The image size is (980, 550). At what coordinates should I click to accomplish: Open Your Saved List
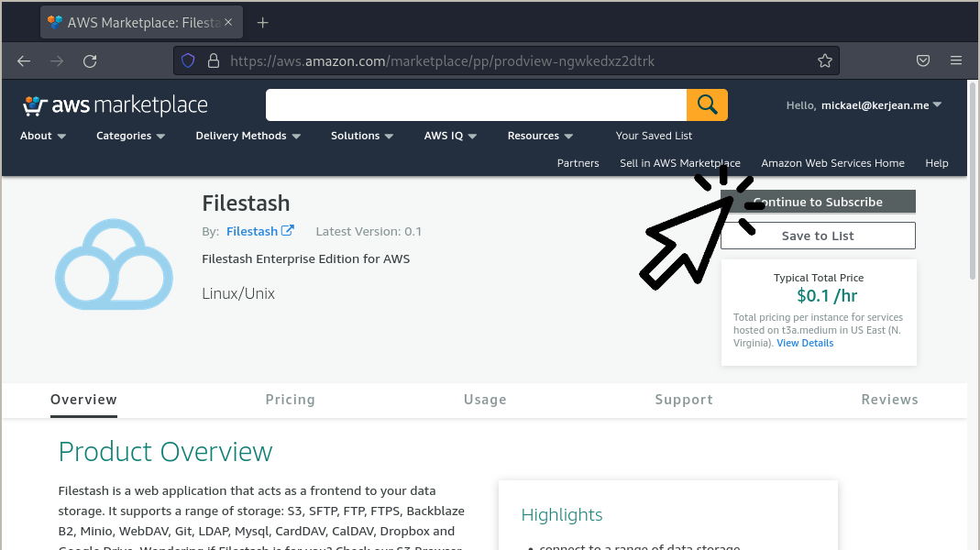654,136
